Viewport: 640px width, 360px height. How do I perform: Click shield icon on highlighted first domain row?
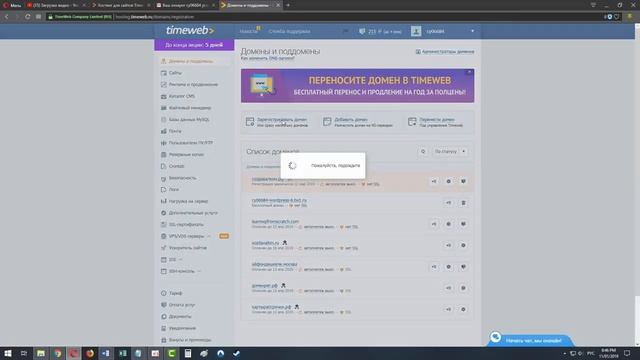[x=463, y=181]
